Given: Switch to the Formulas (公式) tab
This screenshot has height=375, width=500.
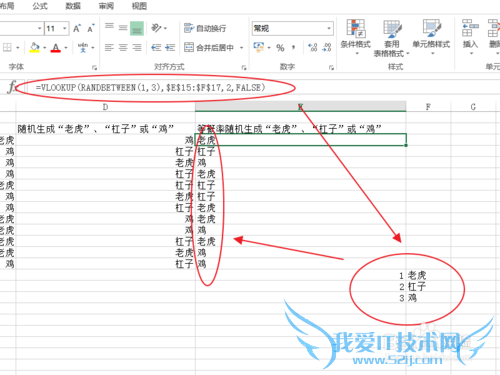Looking at the screenshot, I should pyautogui.click(x=40, y=6).
